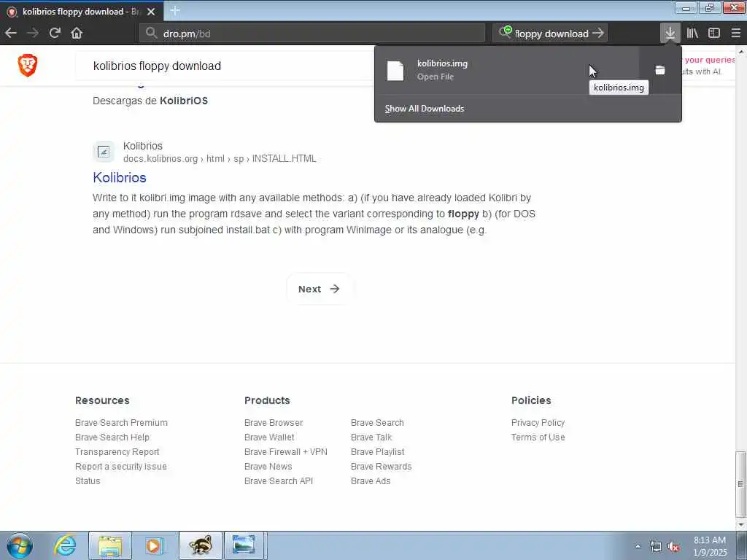This screenshot has height=560, width=747.
Task: Open Brave Search Help link
Action: click(x=112, y=437)
